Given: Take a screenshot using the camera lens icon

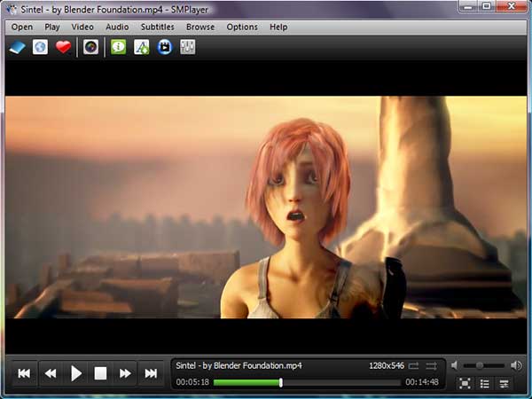Looking at the screenshot, I should [90, 47].
